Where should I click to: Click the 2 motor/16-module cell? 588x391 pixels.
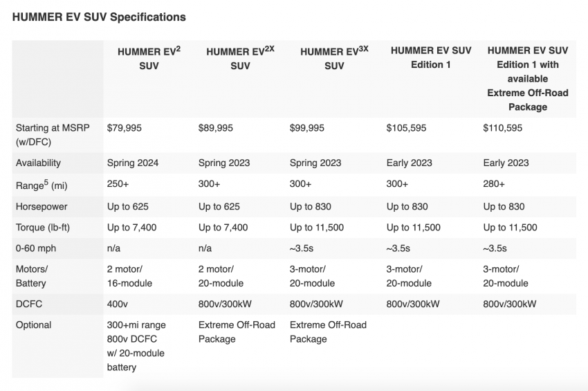coord(129,276)
